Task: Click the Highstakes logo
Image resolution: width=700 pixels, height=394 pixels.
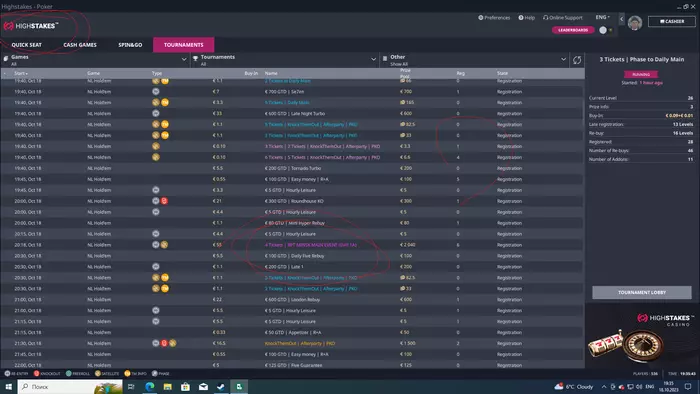Action: (x=31, y=26)
